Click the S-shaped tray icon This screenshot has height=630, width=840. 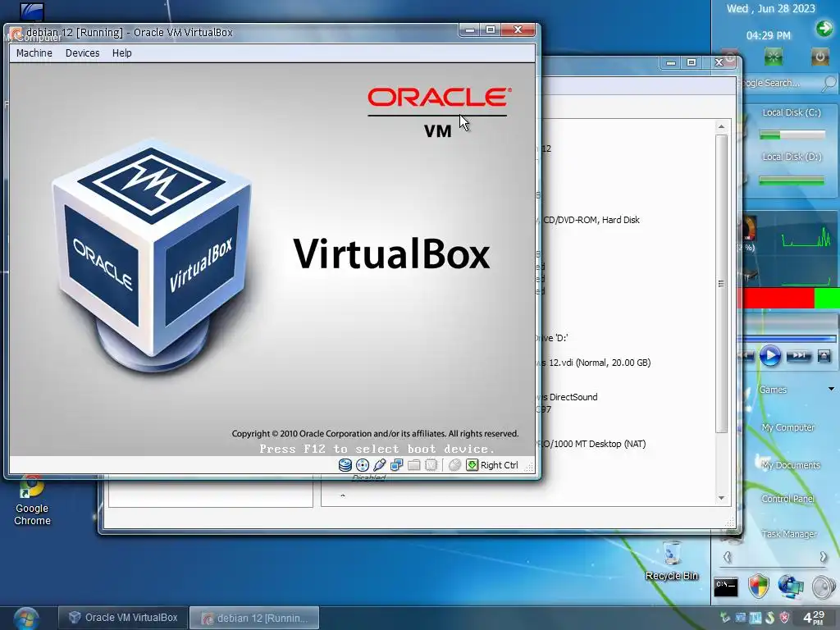(x=769, y=618)
